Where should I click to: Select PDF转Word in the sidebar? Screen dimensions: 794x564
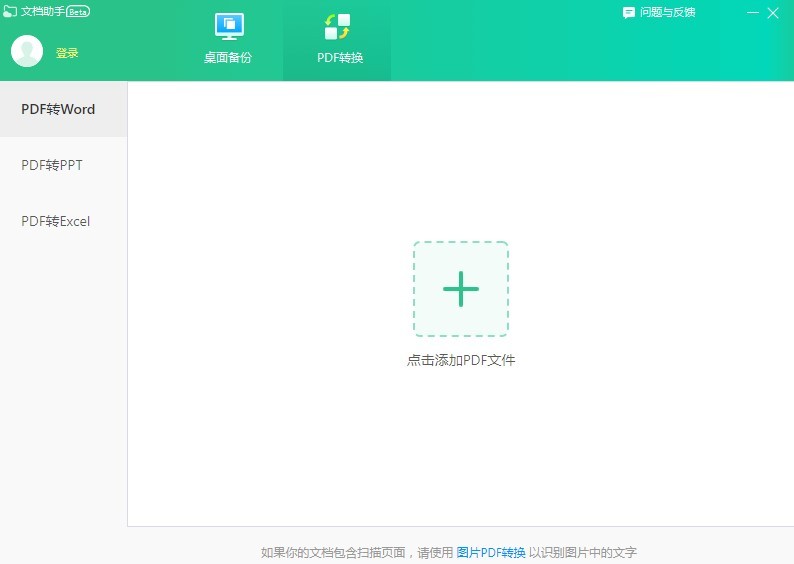(58, 109)
